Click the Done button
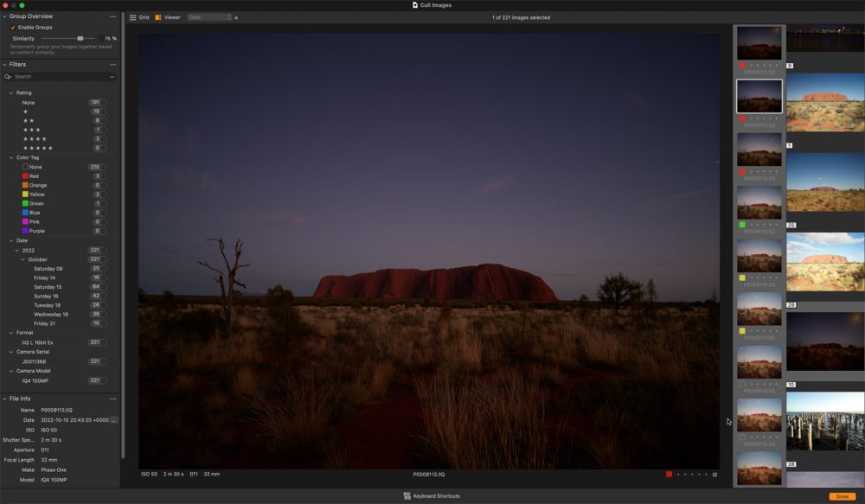865x504 pixels. coord(842,495)
